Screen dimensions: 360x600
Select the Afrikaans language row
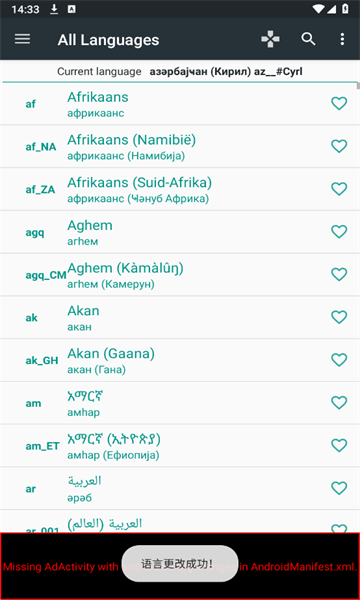coord(180,104)
